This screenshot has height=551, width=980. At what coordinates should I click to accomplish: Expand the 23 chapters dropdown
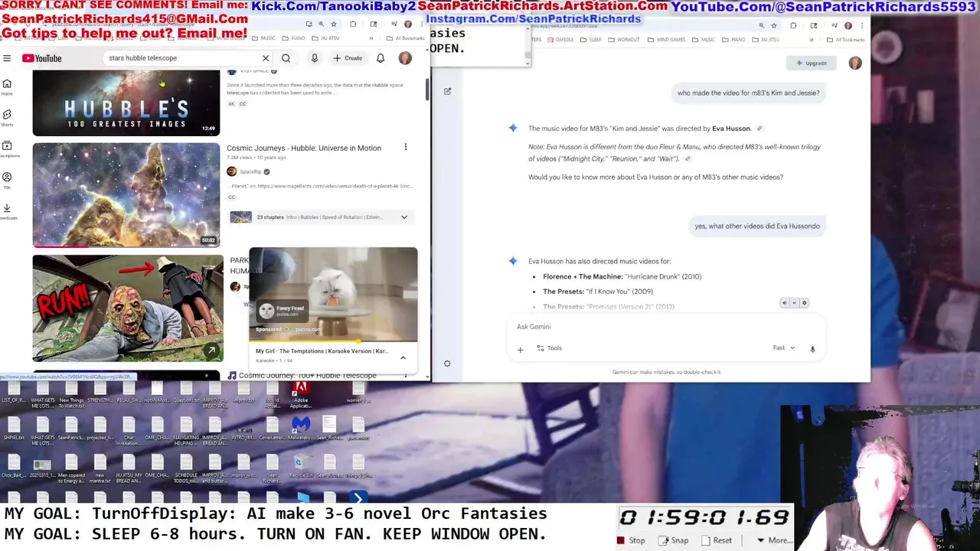coord(404,217)
